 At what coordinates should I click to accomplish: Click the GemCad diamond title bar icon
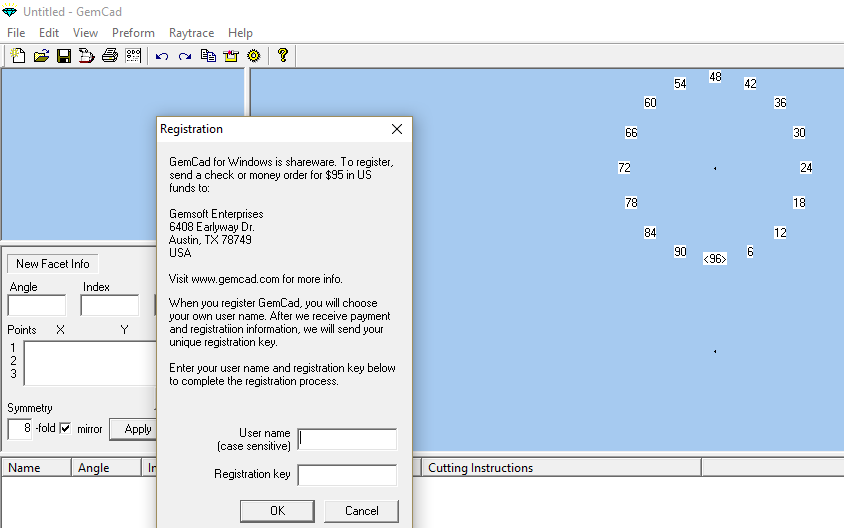[9, 11]
